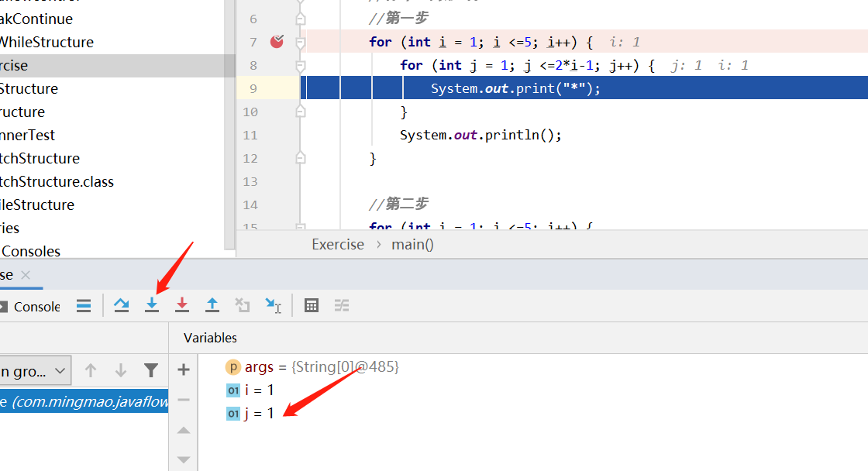Click the Step Over debugger icon
Viewport: 868px width, 471px height.
pos(121,305)
